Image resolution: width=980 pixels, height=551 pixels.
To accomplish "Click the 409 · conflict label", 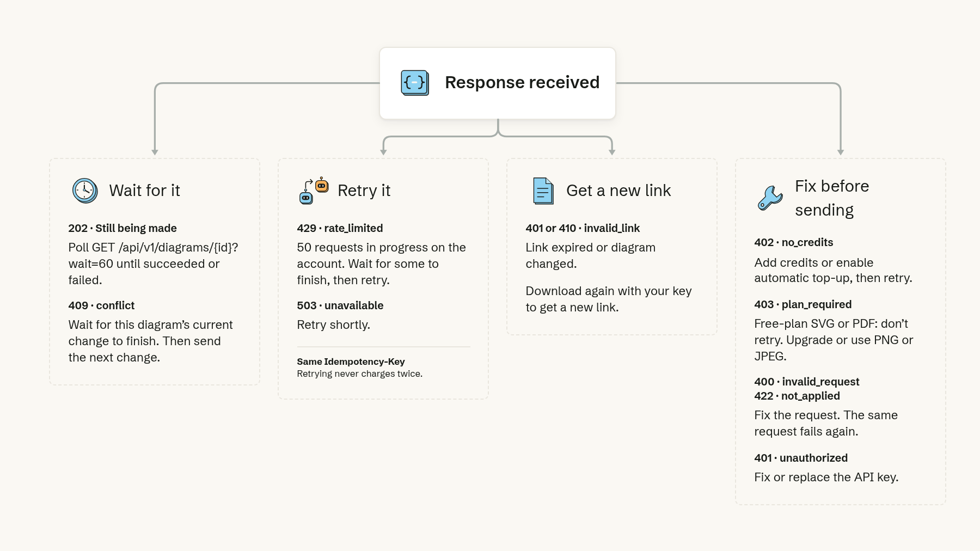I will click(x=101, y=305).
